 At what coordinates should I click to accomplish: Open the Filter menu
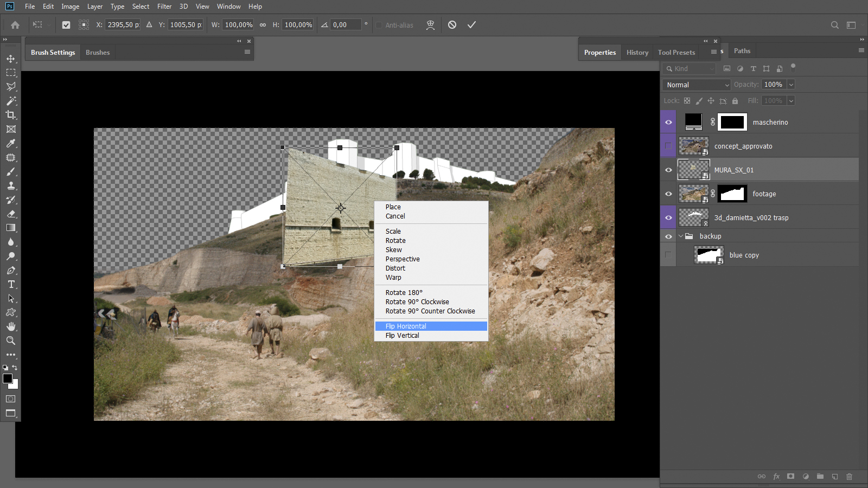click(164, 7)
